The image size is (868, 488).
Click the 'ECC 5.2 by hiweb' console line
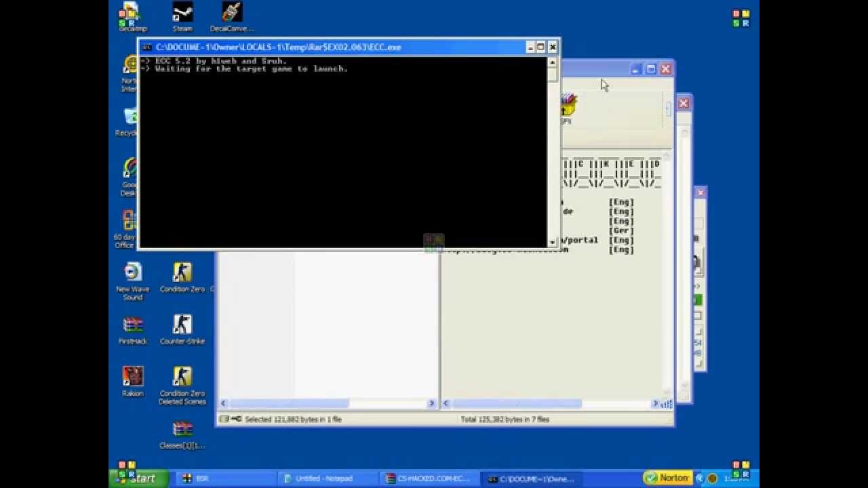(220, 61)
